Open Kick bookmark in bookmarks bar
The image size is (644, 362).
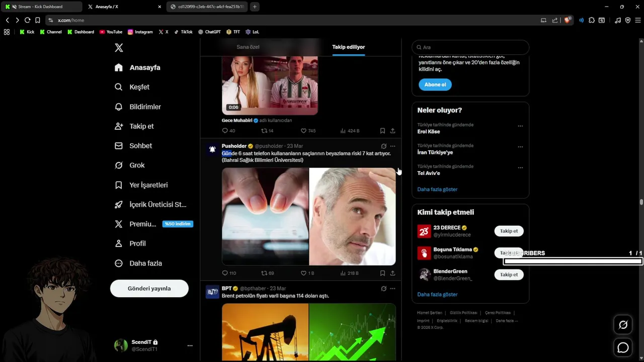(27, 32)
